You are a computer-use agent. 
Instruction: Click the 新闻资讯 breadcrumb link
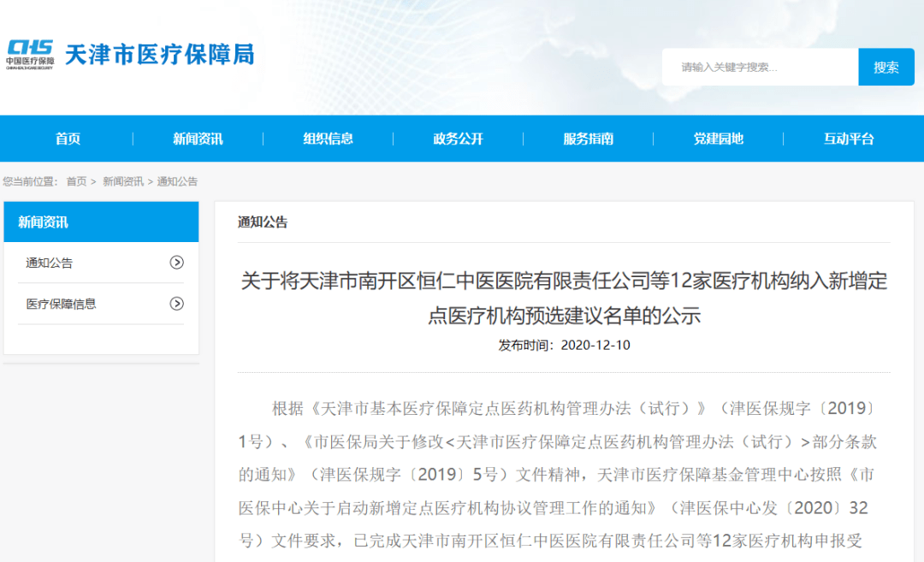[123, 181]
